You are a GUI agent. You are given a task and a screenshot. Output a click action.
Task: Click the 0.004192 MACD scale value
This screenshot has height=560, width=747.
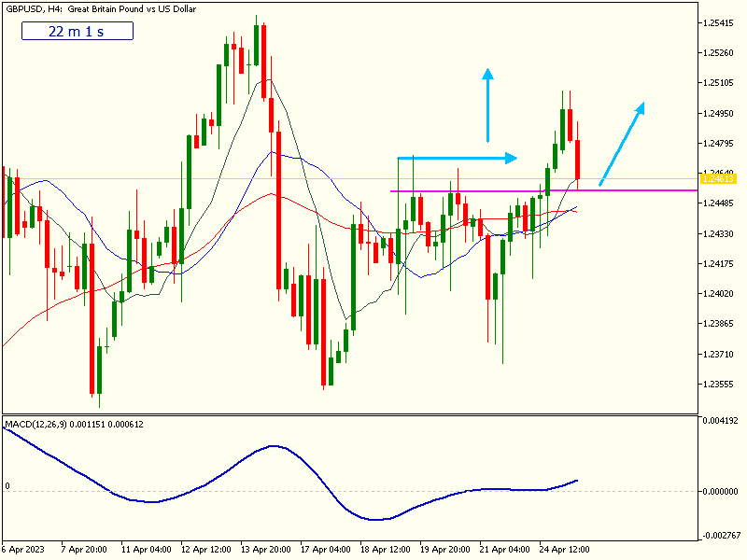point(722,422)
